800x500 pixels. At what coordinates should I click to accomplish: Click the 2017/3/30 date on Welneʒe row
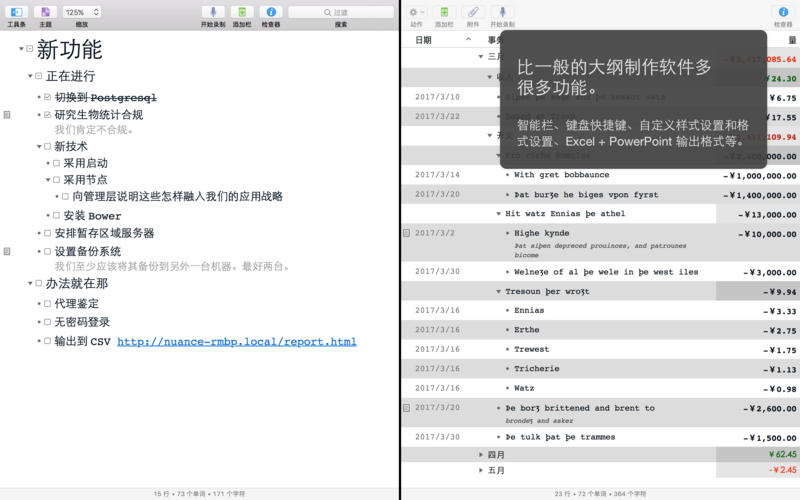click(437, 271)
